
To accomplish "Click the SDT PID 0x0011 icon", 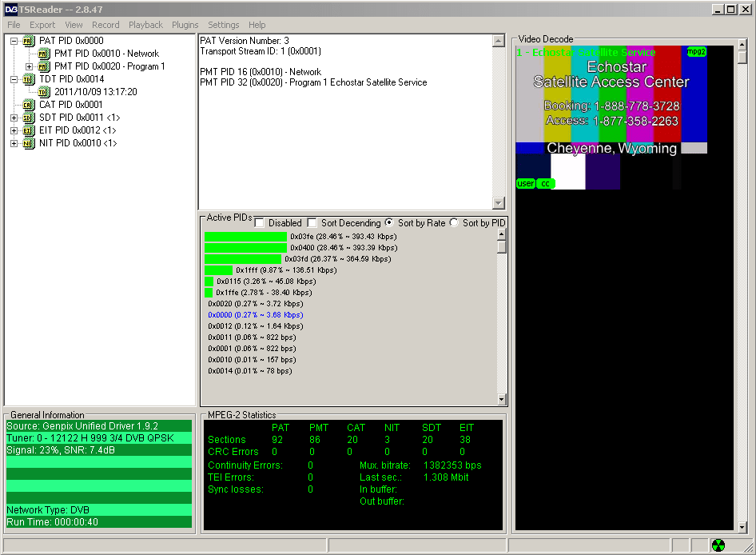I will [29, 118].
